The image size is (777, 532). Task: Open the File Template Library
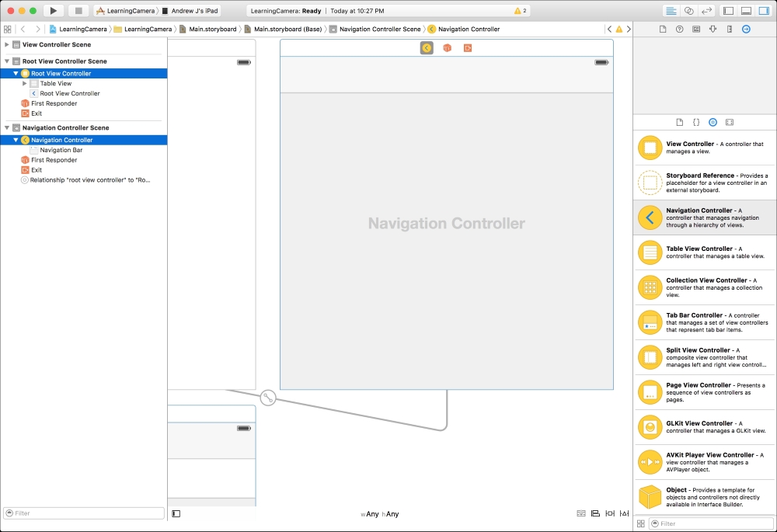pyautogui.click(x=680, y=122)
